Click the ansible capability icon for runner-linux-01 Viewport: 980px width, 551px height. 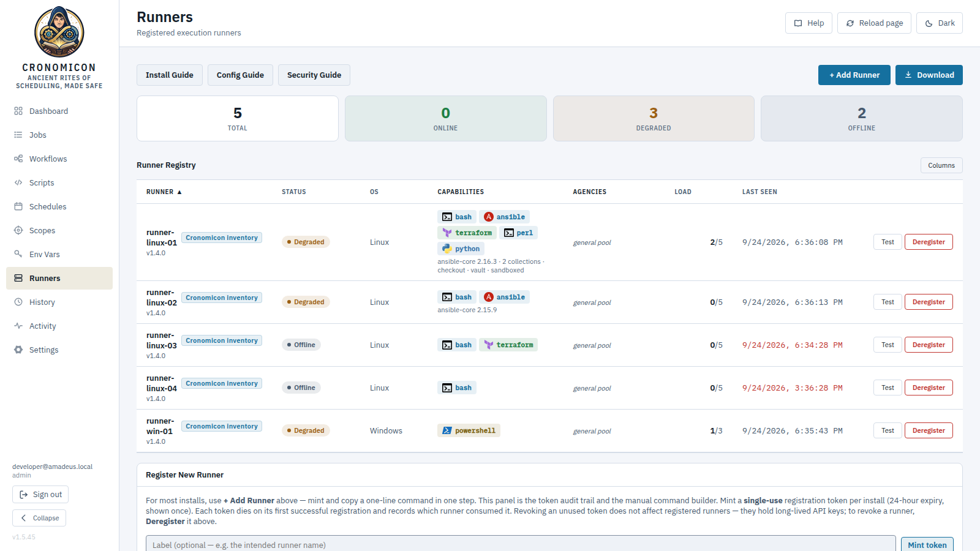click(x=489, y=217)
